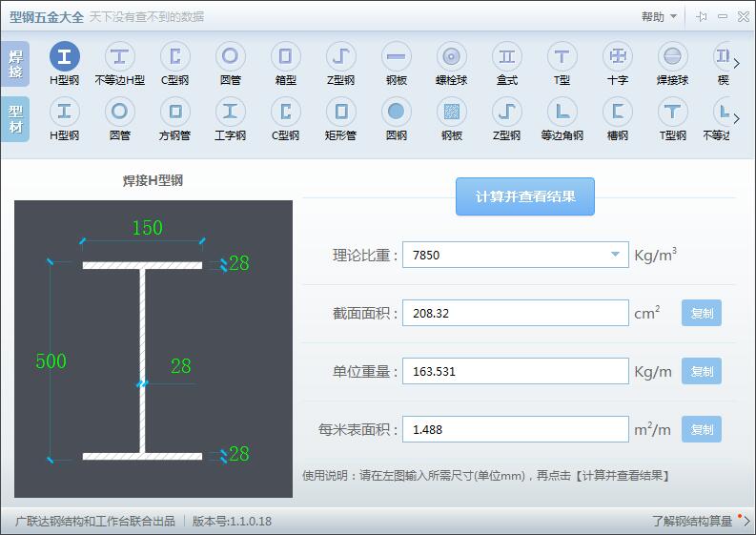
Task: Copy the 每米表面积 value
Action: [701, 429]
